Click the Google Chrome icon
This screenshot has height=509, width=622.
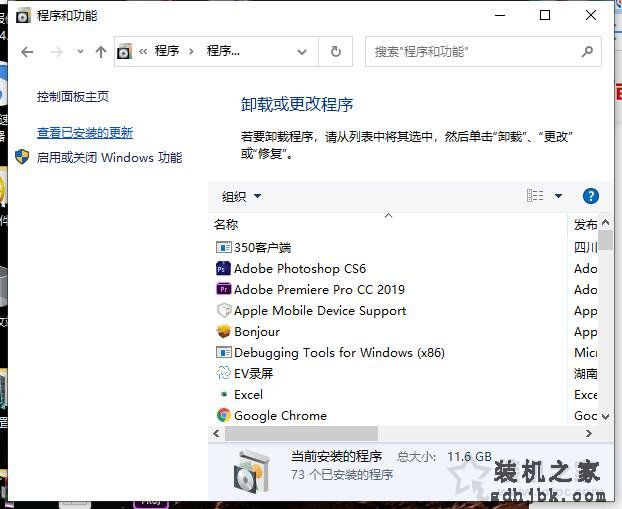coord(224,415)
